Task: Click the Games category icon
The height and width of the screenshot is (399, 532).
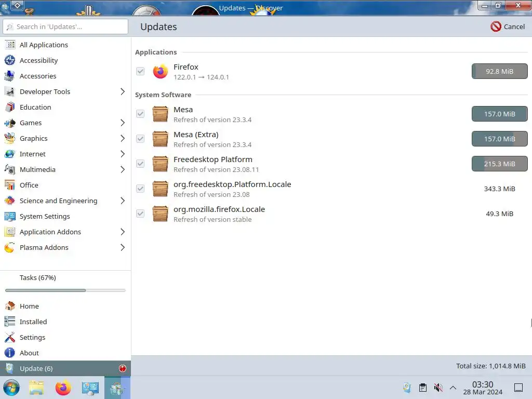Action: [x=10, y=123]
